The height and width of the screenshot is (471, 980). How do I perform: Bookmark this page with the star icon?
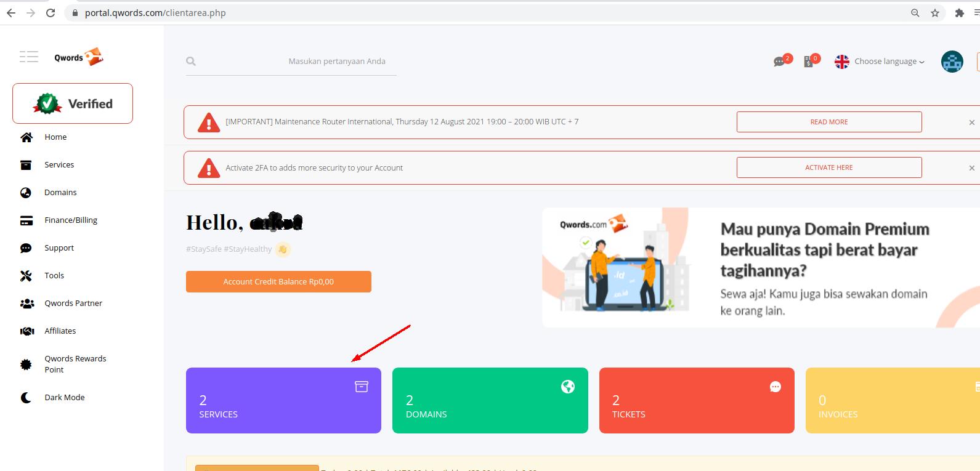tap(935, 13)
